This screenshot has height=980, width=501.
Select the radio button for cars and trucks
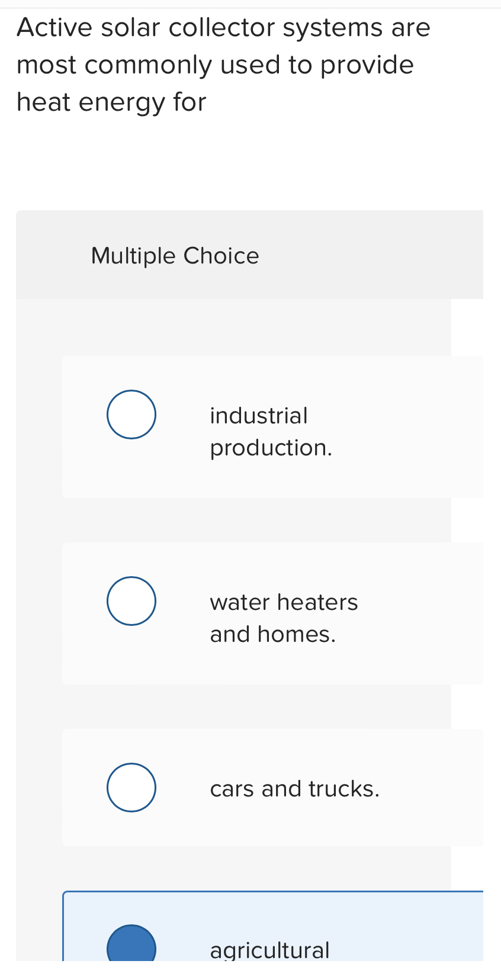click(x=131, y=787)
